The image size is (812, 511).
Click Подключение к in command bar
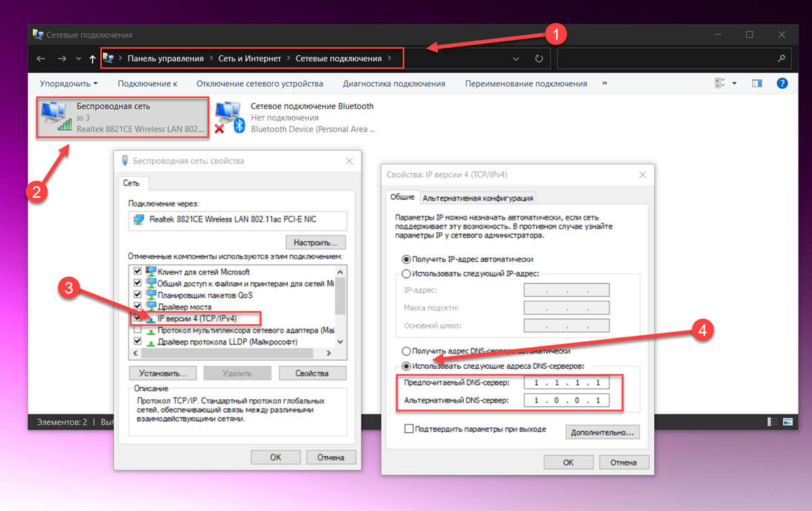147,83
